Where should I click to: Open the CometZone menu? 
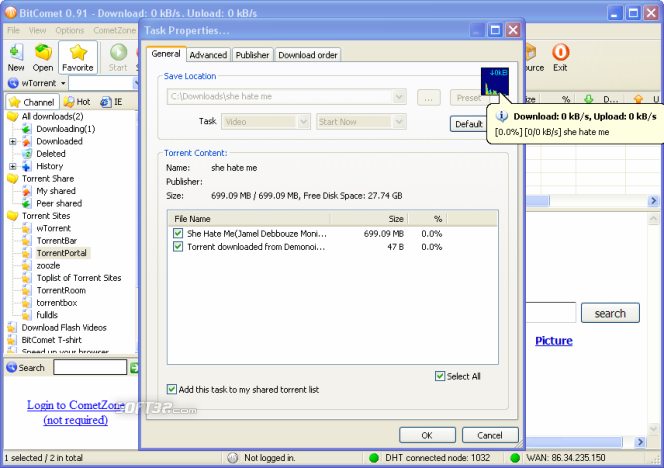[115, 30]
